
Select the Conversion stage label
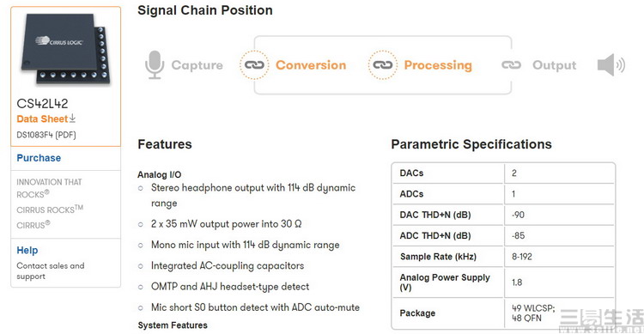[x=311, y=65]
